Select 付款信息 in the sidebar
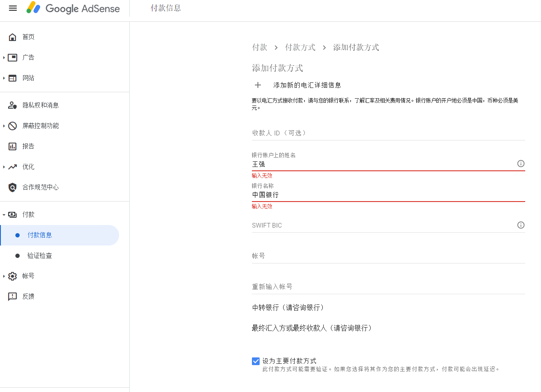Viewport: 541px width, 392px height. coord(40,235)
